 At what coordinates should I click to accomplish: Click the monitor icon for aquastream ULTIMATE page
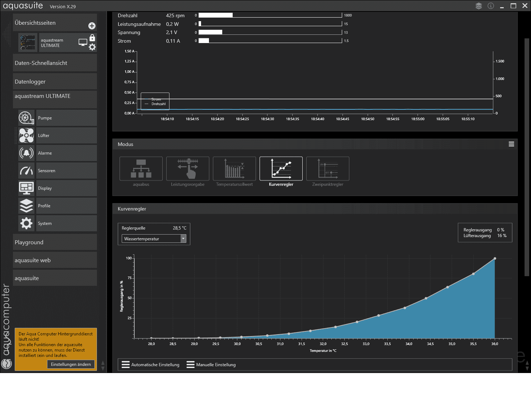(83, 43)
